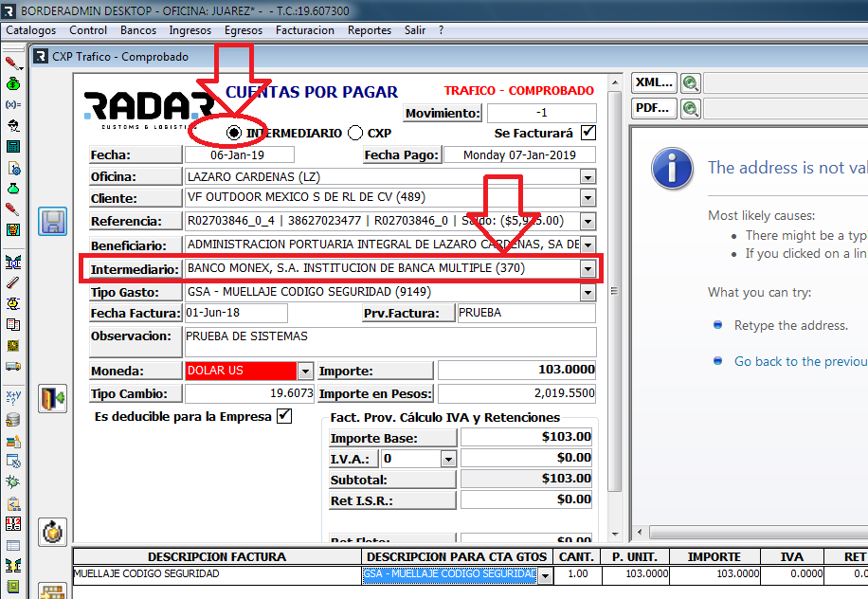Click the magnifier icon beside XML button
This screenshot has height=599, width=868.
pos(690,83)
